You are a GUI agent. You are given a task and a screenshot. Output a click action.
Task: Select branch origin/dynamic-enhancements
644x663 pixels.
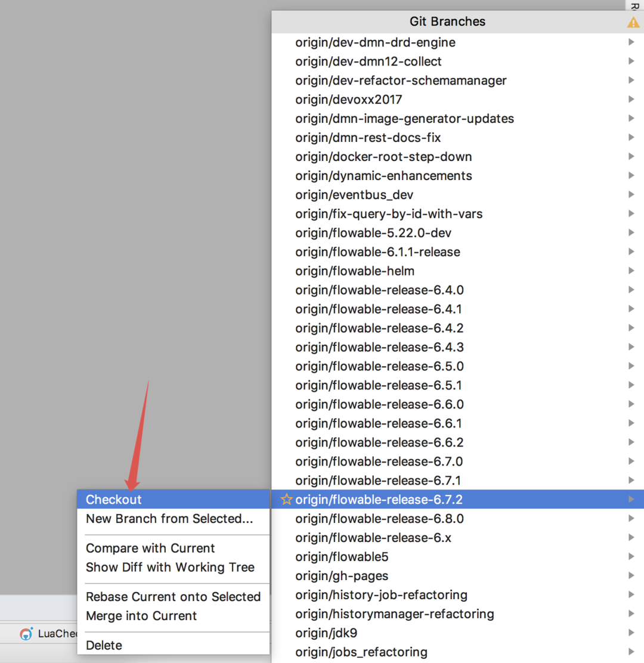point(457,175)
